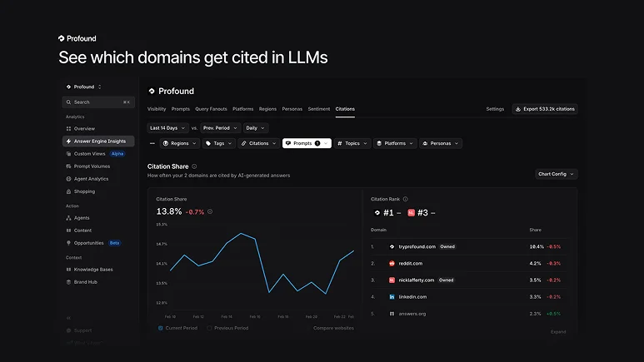Toggle the Current Period checkbox
The image size is (644, 362).
point(161,328)
